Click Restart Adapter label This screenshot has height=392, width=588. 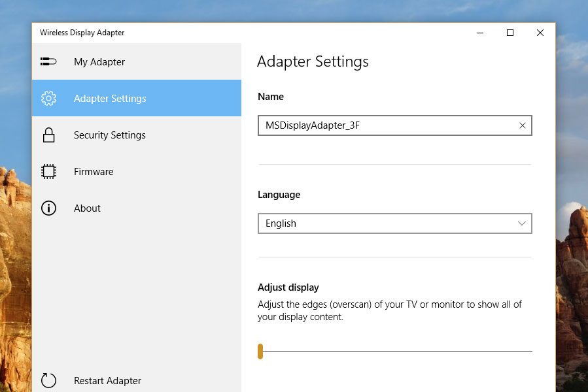(x=107, y=381)
